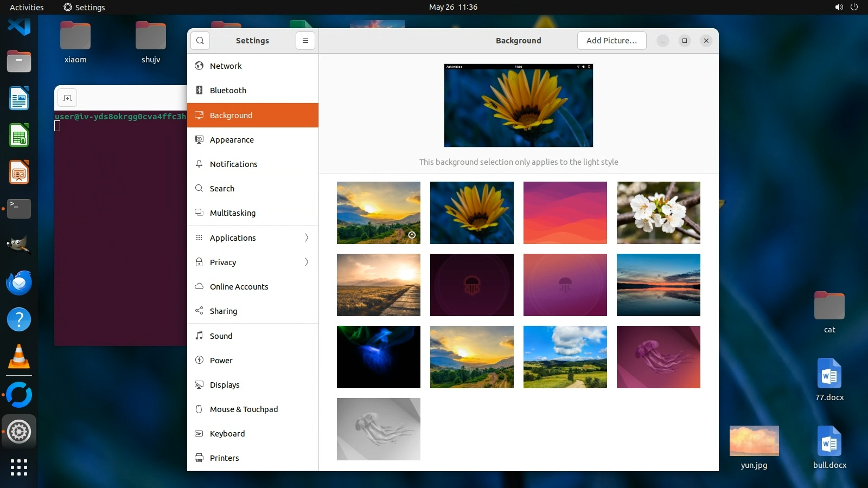This screenshot has width=868, height=488.
Task: Open LibreOffice Calc from the dock
Action: click(19, 136)
